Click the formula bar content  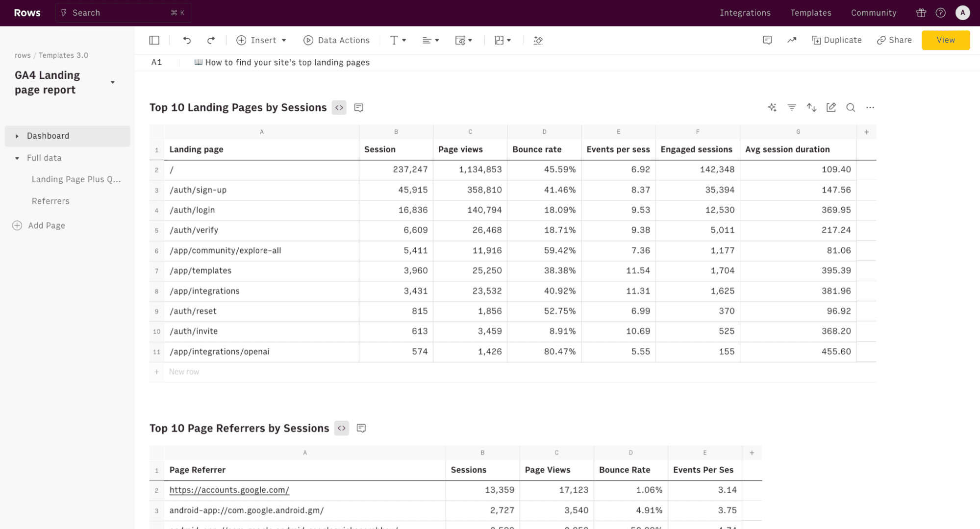tap(282, 62)
